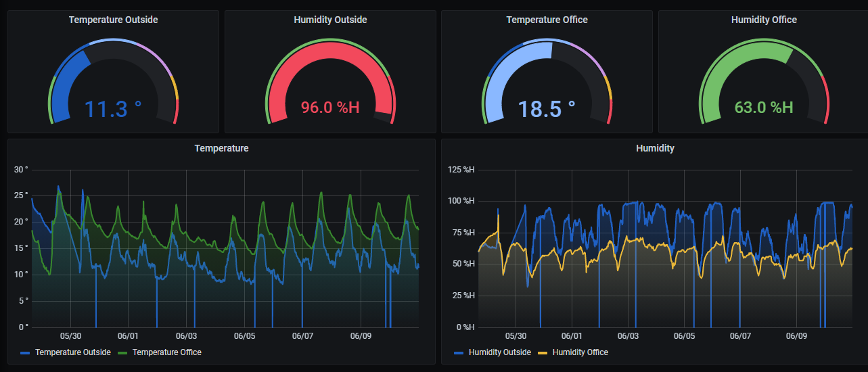
Task: Click the 18.5 ° gauge value
Action: (x=547, y=108)
